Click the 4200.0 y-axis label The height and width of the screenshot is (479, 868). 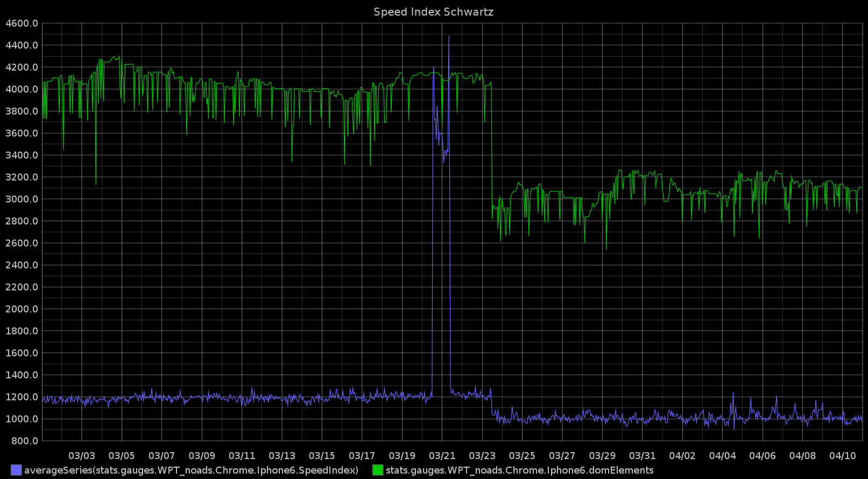tap(22, 67)
